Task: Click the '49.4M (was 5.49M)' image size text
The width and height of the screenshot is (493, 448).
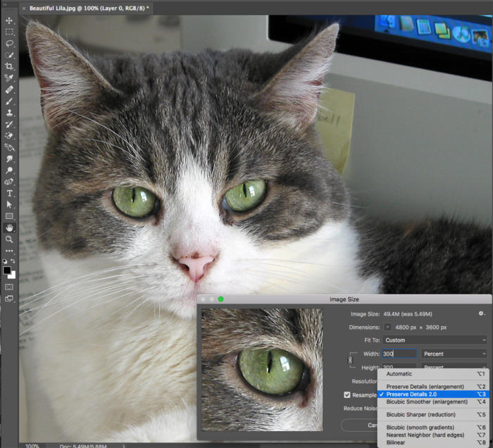Action: 408,313
